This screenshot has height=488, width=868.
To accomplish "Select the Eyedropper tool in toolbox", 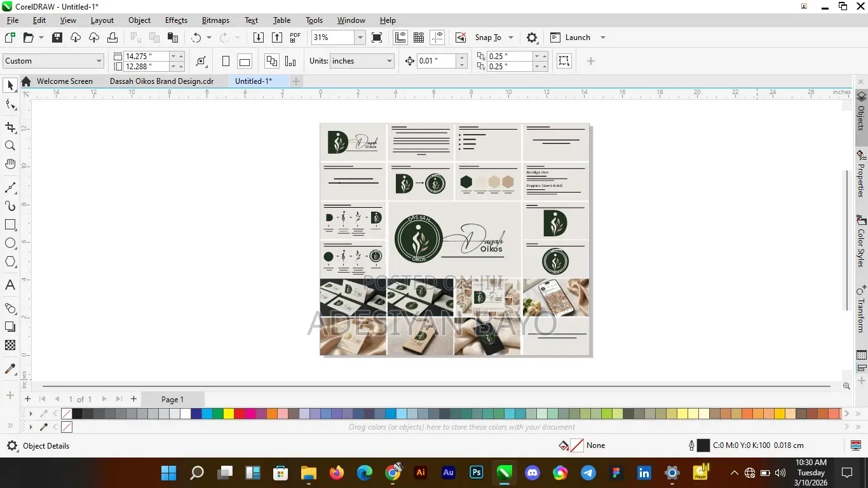I will pyautogui.click(x=10, y=369).
